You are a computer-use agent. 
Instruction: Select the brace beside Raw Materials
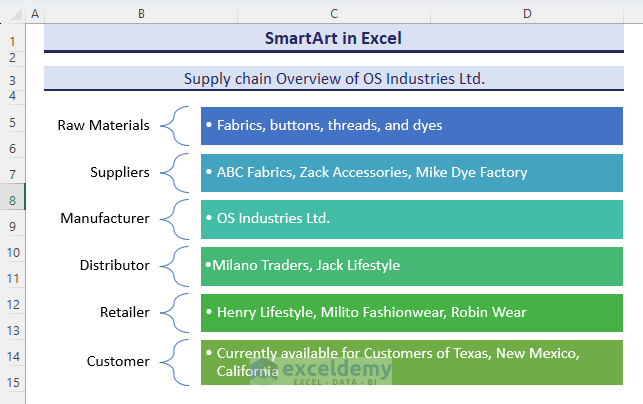click(x=174, y=126)
